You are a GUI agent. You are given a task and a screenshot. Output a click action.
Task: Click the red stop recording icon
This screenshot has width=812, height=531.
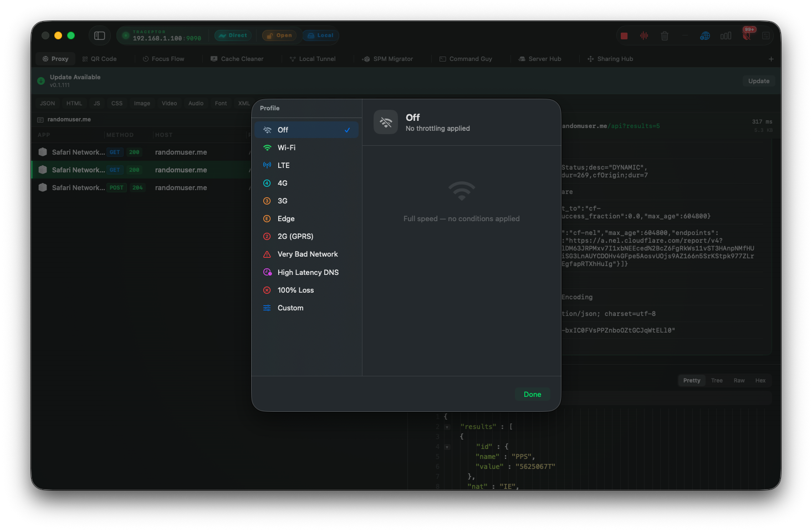(x=624, y=35)
